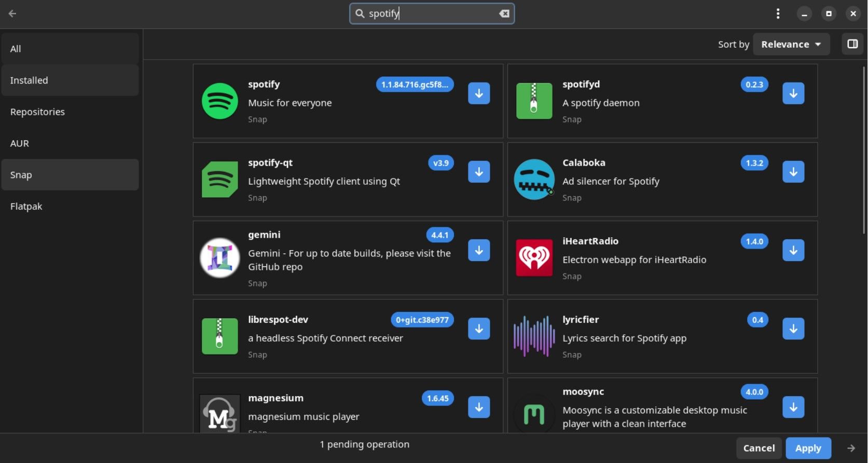Viewport: 868px width, 463px height.
Task: Cancel the pending operation
Action: [x=759, y=448]
